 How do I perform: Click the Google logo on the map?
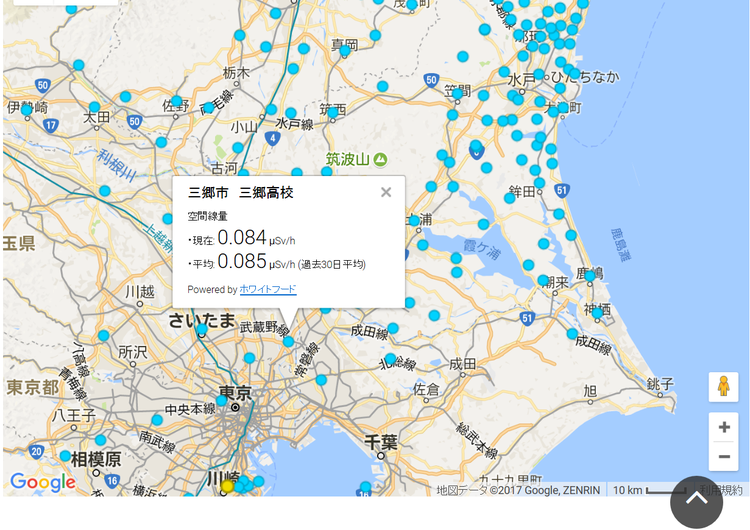[x=43, y=483]
